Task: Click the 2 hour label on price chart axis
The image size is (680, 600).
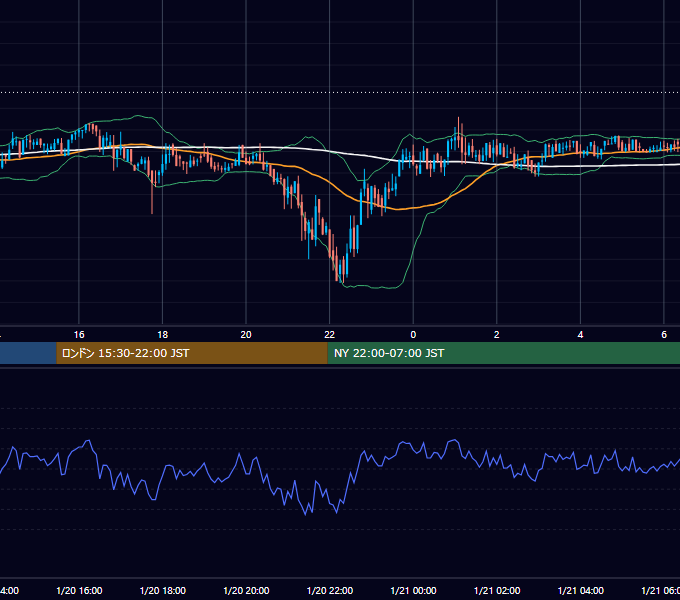Action: click(x=497, y=335)
